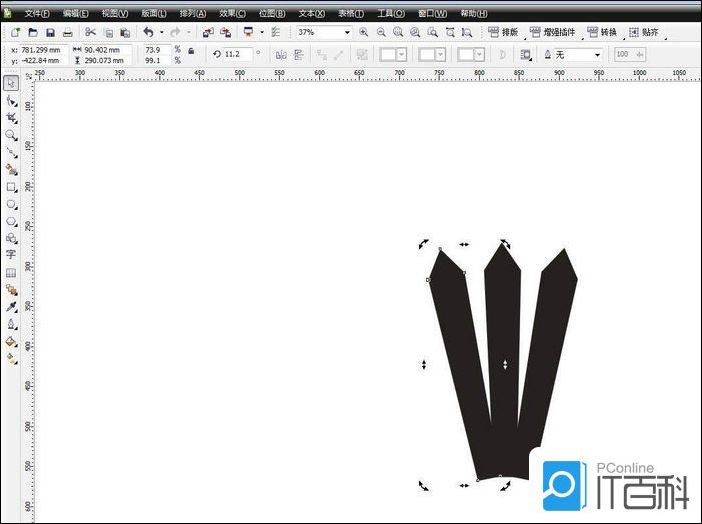Viewport: 702px width, 524px height.
Task: Open the 文件(F) menu
Action: point(37,14)
